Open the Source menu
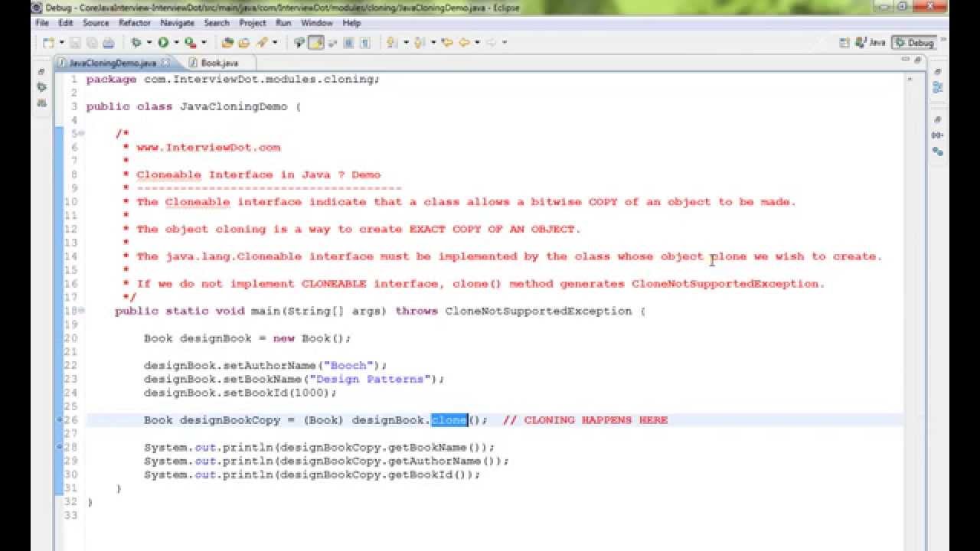 (x=96, y=23)
